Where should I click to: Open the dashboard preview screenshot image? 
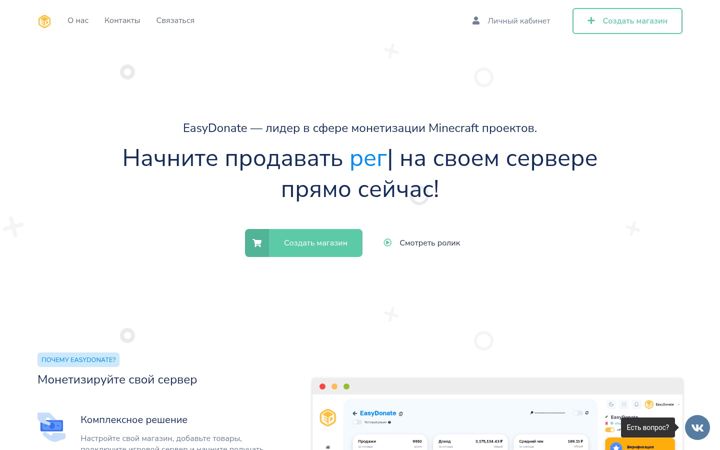pyautogui.click(x=497, y=414)
